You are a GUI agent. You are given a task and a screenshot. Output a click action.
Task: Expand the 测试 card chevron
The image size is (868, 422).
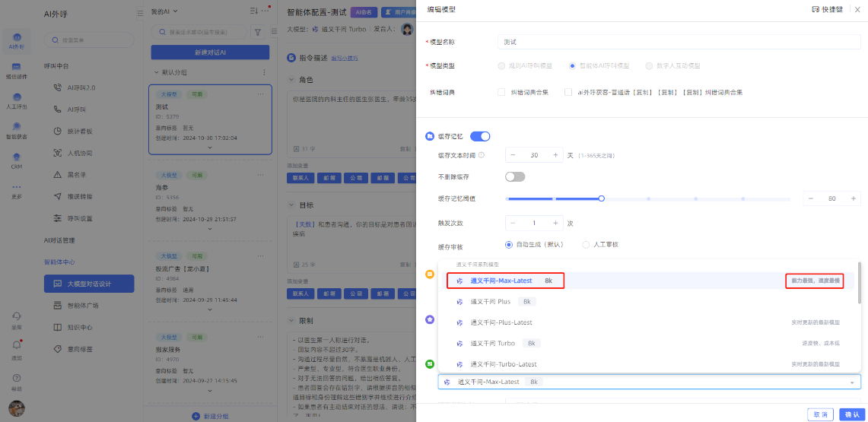(210, 148)
